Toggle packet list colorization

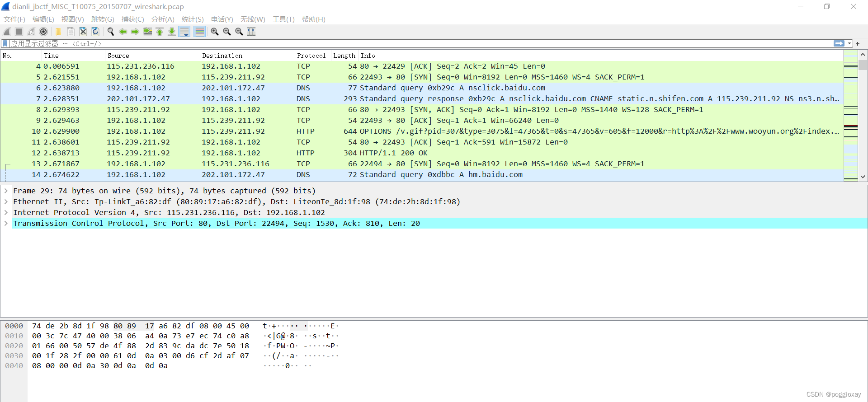pos(199,32)
